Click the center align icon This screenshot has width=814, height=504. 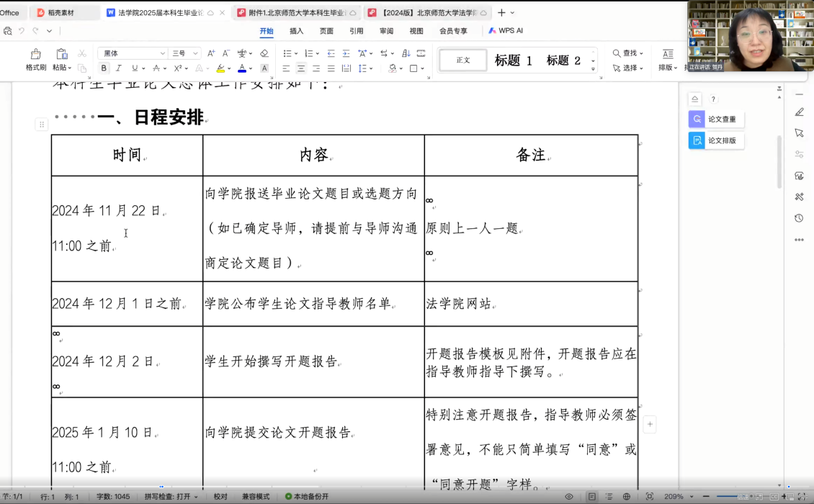(301, 68)
